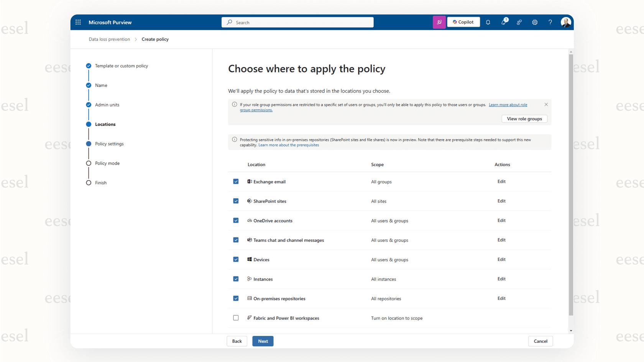Image resolution: width=644 pixels, height=362 pixels.
Task: Enable the Fabric and Power BI workspaces location
Action: 236,318
